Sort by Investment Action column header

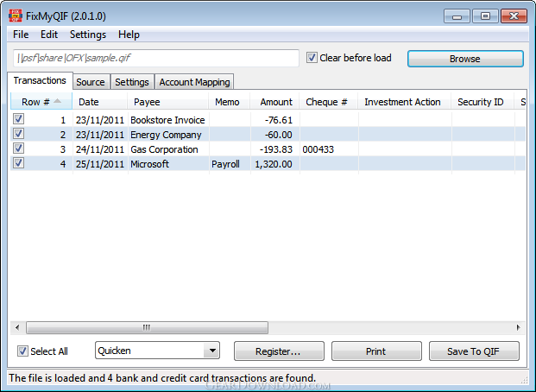coord(405,102)
